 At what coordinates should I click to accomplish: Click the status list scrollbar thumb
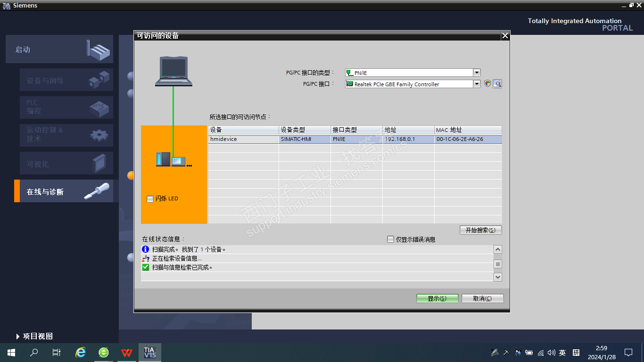point(498,264)
